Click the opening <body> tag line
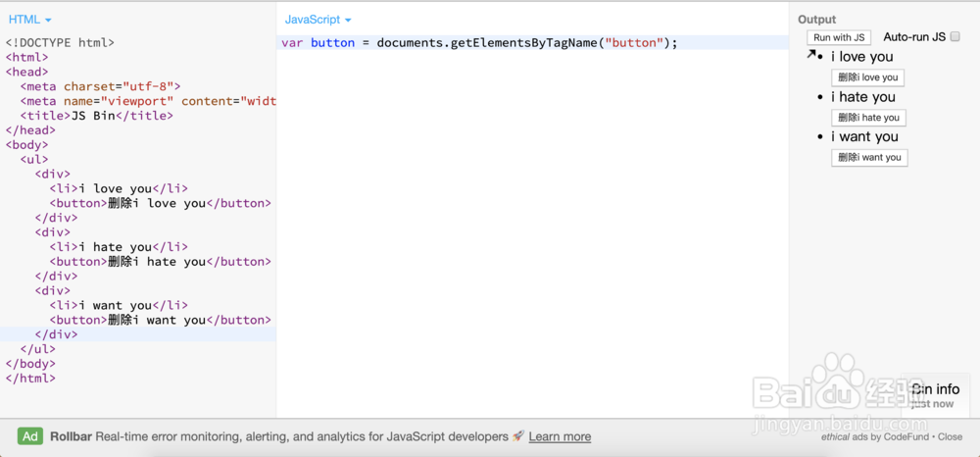This screenshot has width=980, height=457. click(x=26, y=145)
